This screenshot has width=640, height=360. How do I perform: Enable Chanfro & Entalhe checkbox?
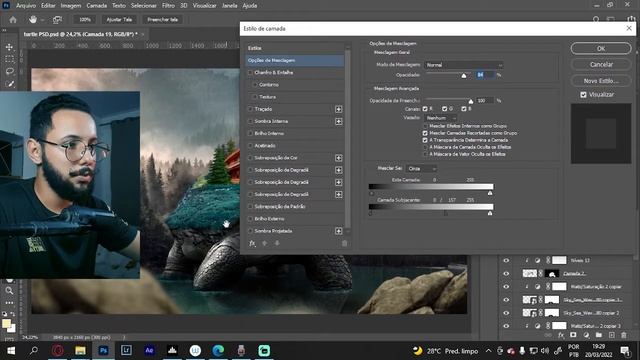[250, 73]
